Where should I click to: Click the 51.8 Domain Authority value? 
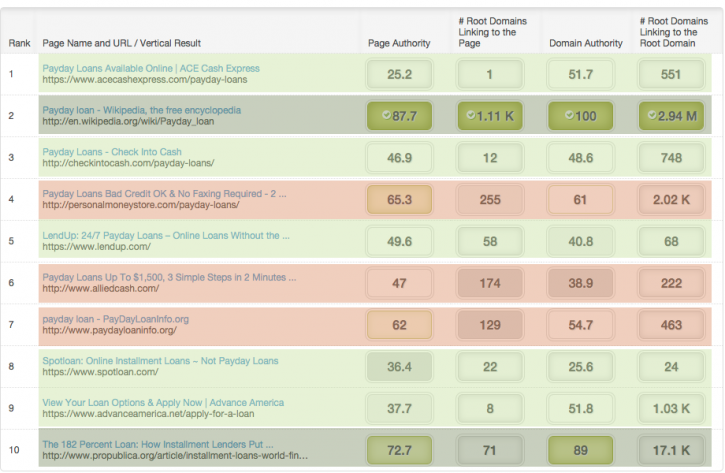pos(581,409)
